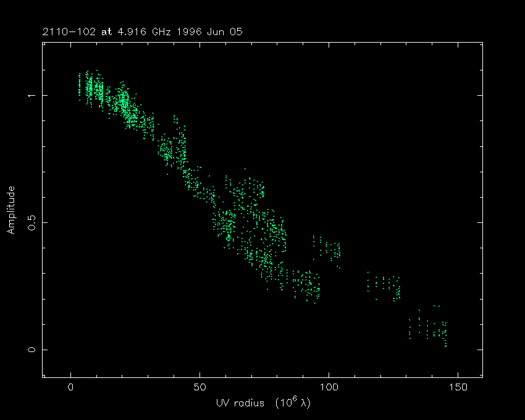Viewport: 525px width, 420px height.
Task: Click the plot title '2110-102 at 4.916 GHz'
Action: point(105,31)
